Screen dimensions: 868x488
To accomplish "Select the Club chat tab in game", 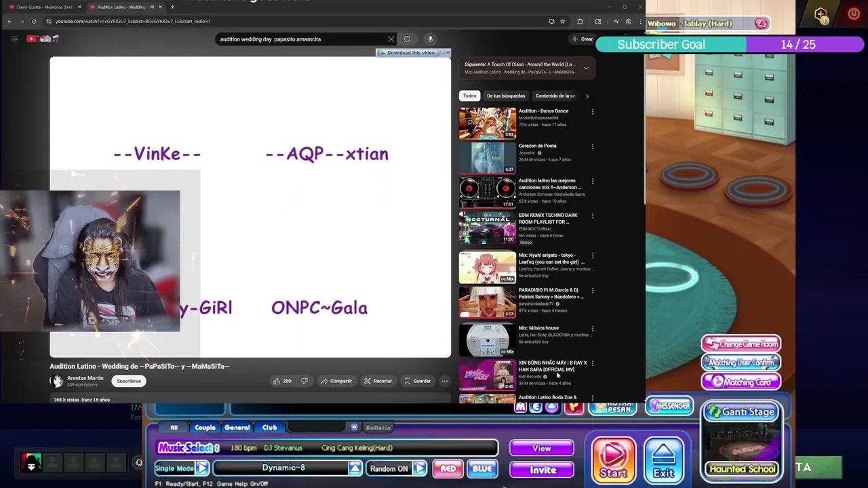I will [x=269, y=428].
